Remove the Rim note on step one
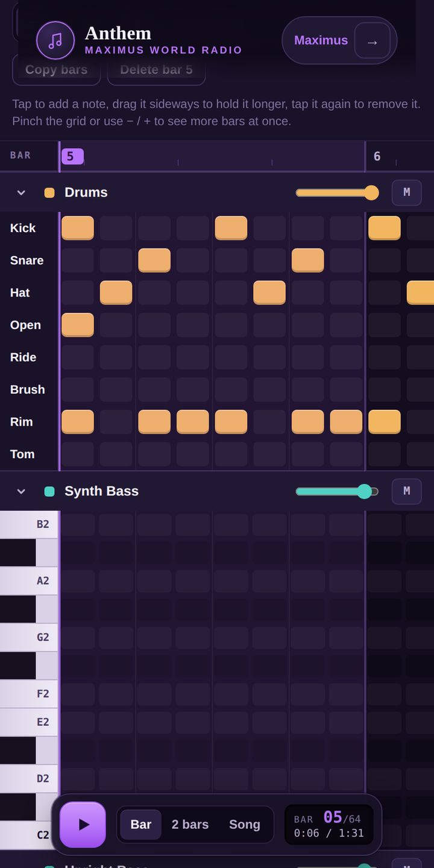 click(x=78, y=422)
